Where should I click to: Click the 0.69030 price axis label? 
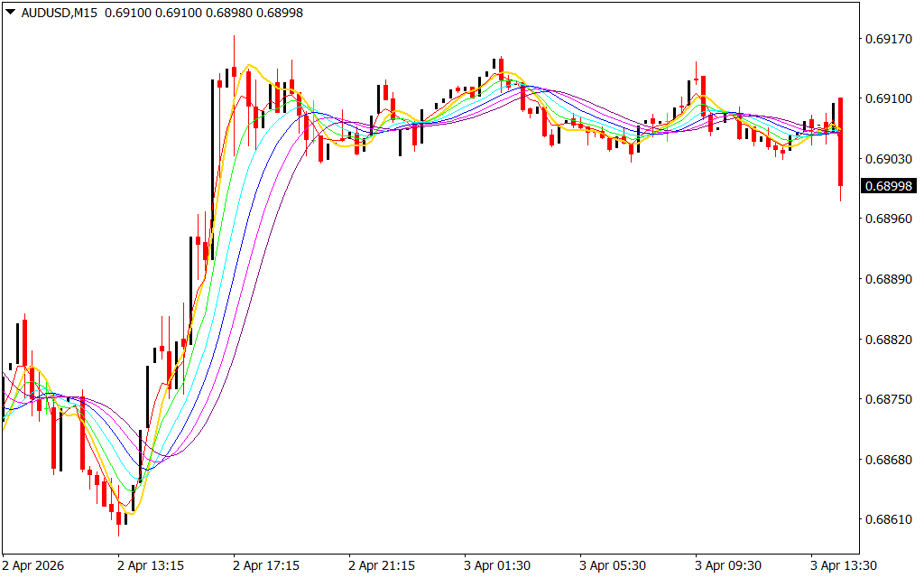pyautogui.click(x=888, y=159)
